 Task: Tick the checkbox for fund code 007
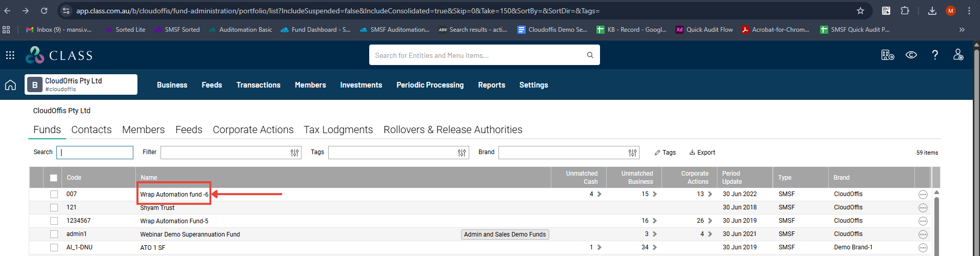pos(54,195)
